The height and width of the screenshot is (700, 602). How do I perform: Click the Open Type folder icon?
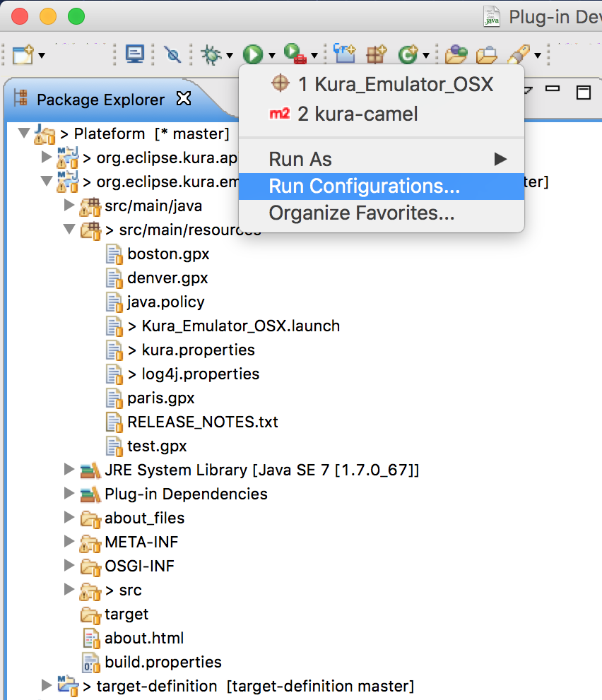coord(455,54)
